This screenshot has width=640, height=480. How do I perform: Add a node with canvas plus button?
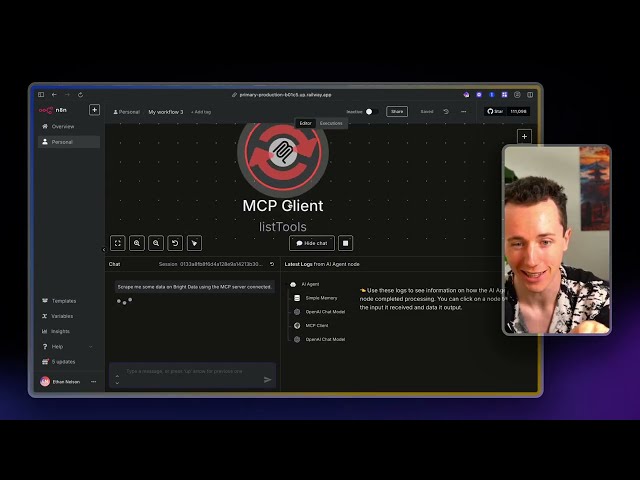click(524, 136)
